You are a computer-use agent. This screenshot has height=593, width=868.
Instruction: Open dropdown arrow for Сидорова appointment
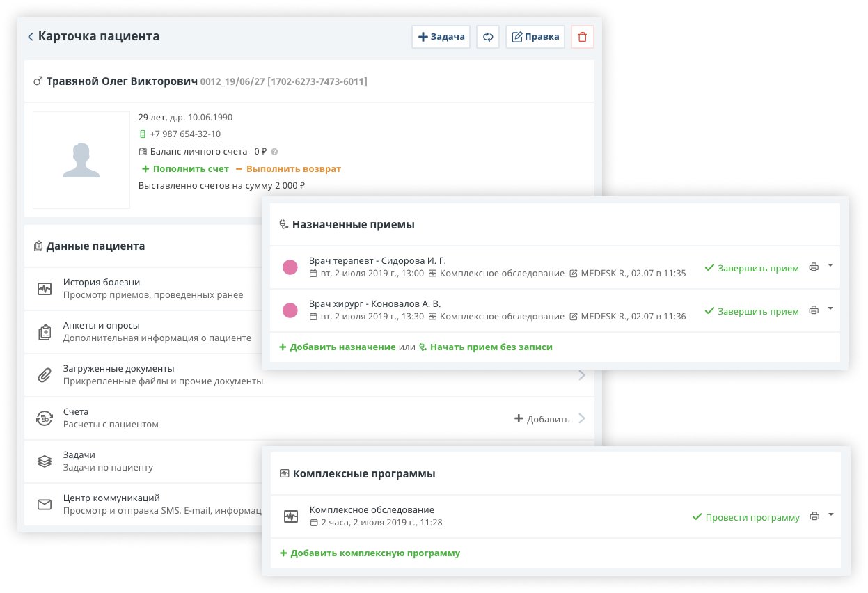(830, 266)
